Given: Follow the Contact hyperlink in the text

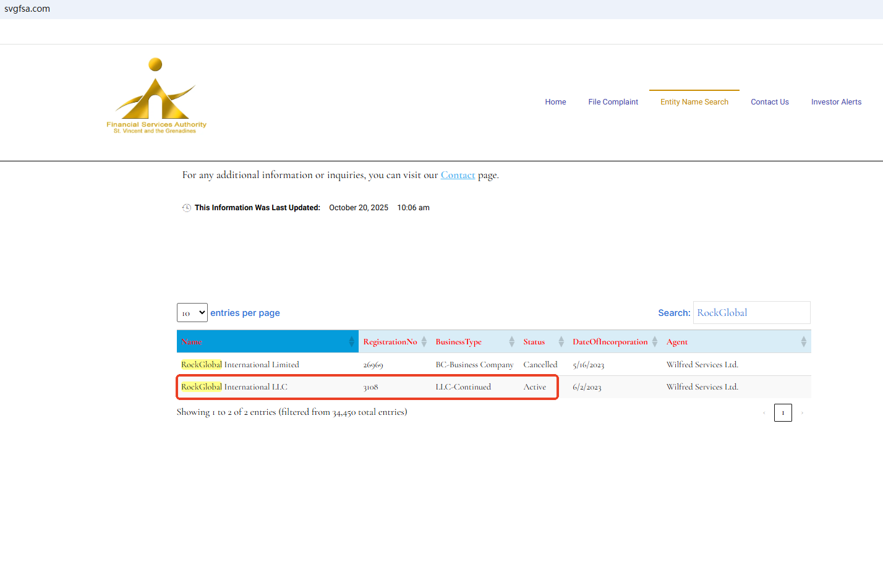Looking at the screenshot, I should tap(458, 175).
